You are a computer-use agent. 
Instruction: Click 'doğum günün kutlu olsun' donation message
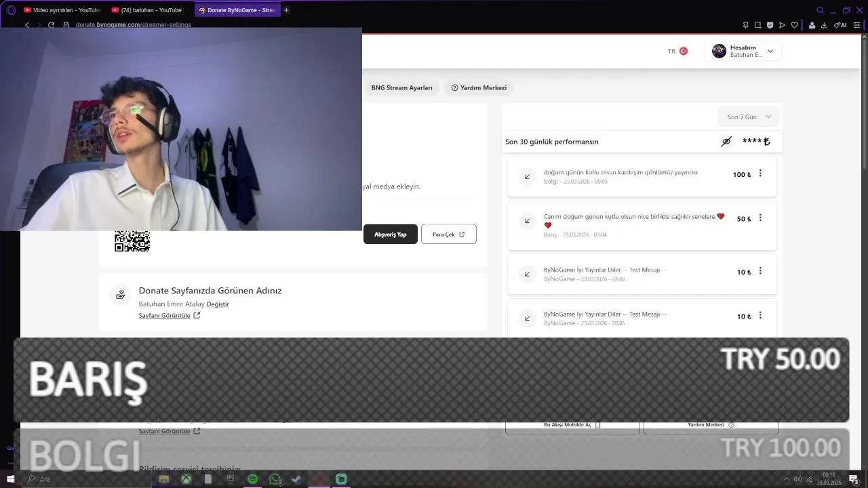coord(620,172)
